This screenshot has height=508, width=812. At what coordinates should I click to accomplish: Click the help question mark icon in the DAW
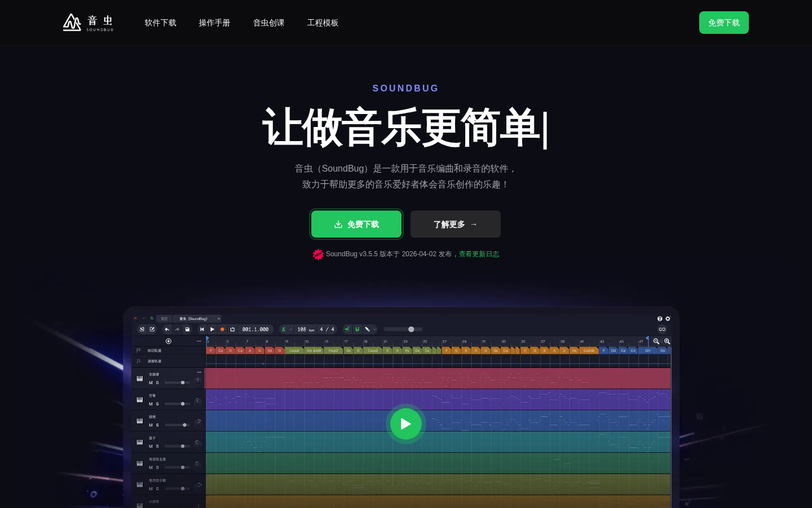pyautogui.click(x=660, y=319)
